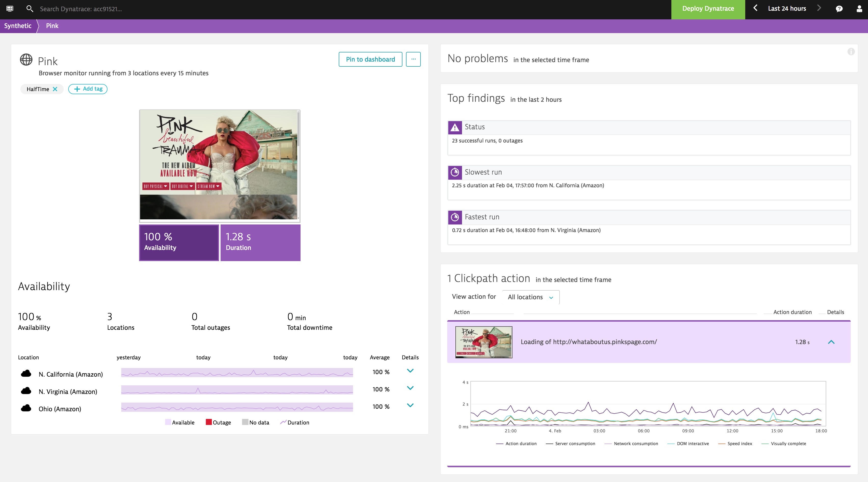The height and width of the screenshot is (482, 868).
Task: Click the No problems heading
Action: click(x=478, y=59)
